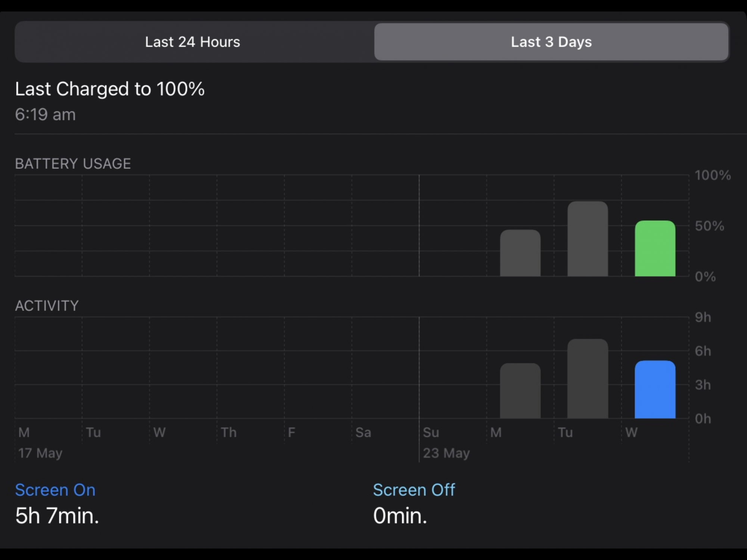This screenshot has width=747, height=560.
Task: Select the blue Wednesday activity bar
Action: pos(655,389)
